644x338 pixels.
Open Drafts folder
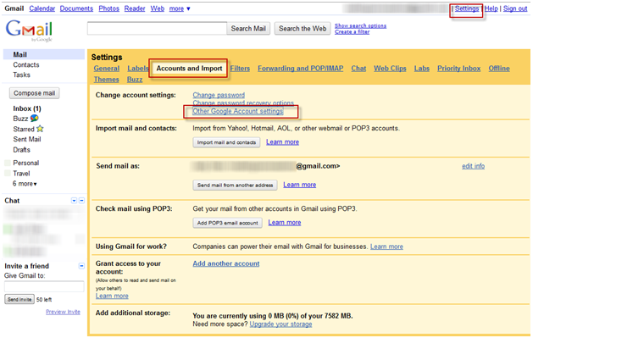tap(21, 150)
